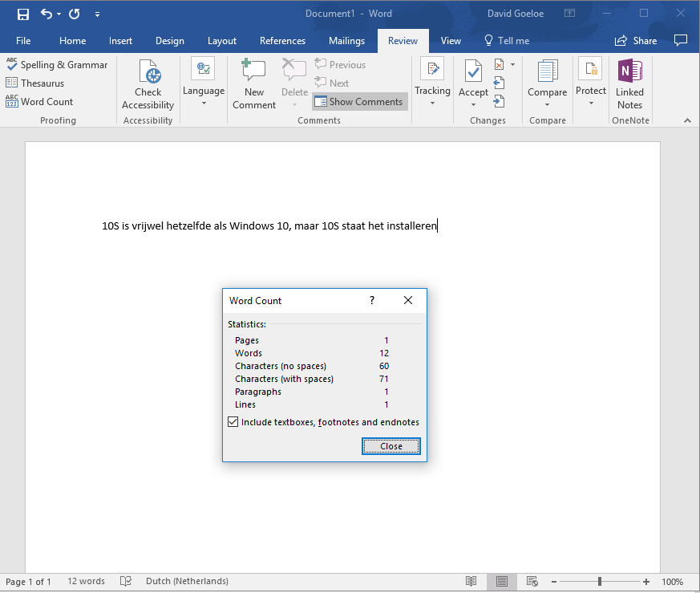This screenshot has width=700, height=593.
Task: Jump to Next comment
Action: [x=332, y=83]
